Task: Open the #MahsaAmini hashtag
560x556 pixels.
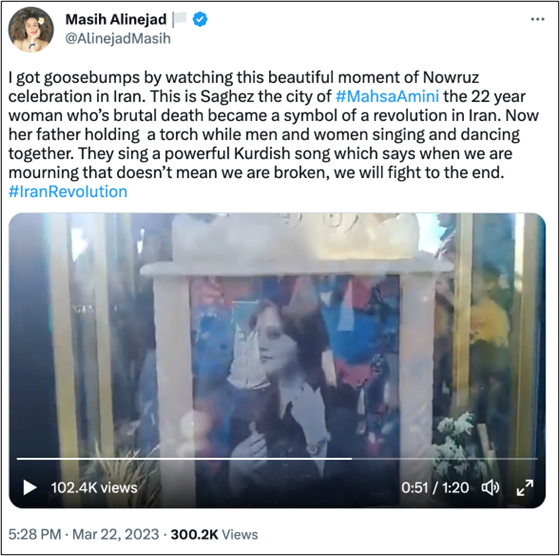Action: [387, 96]
